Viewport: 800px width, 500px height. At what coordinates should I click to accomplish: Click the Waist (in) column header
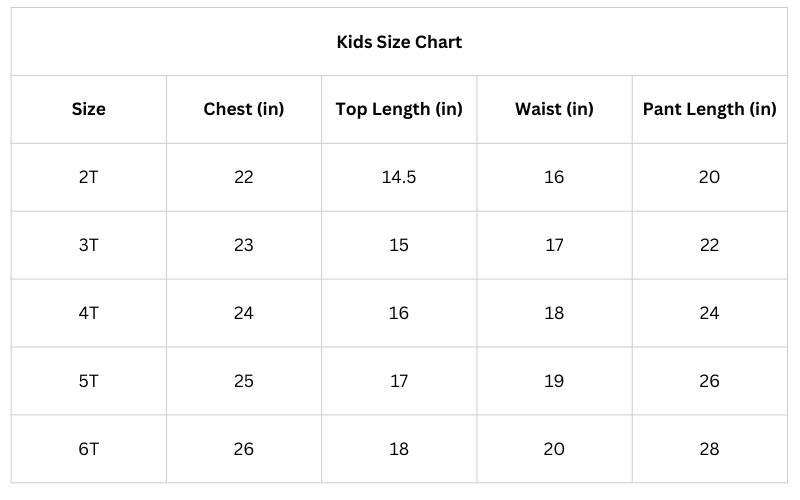(554, 109)
